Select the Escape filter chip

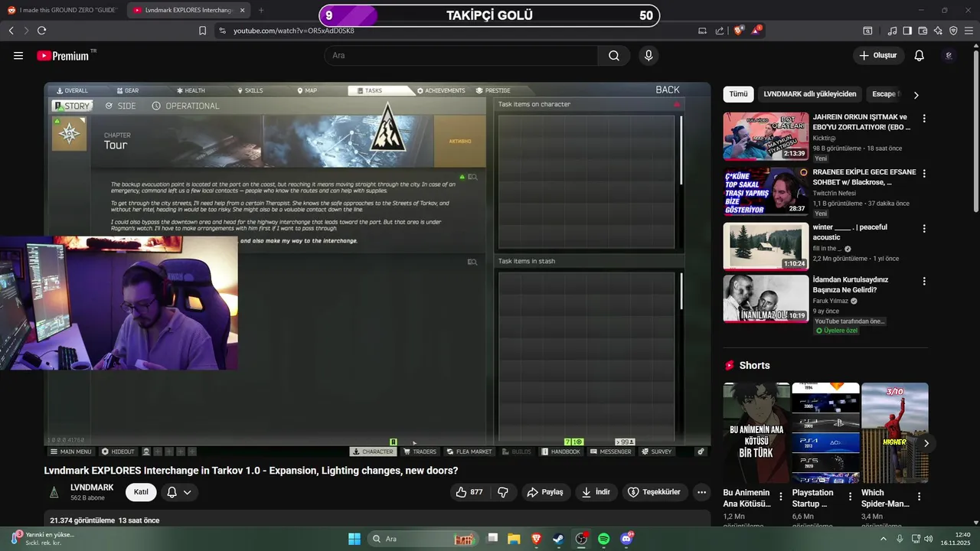(884, 94)
